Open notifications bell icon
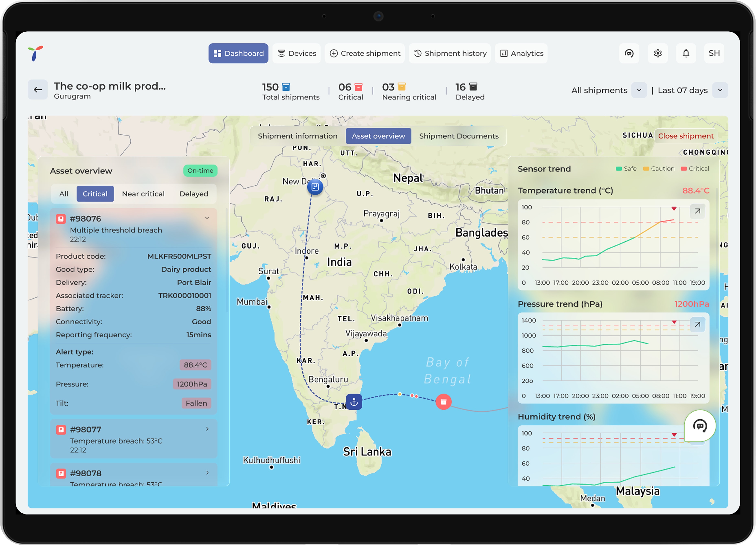This screenshot has width=756, height=545. click(686, 53)
